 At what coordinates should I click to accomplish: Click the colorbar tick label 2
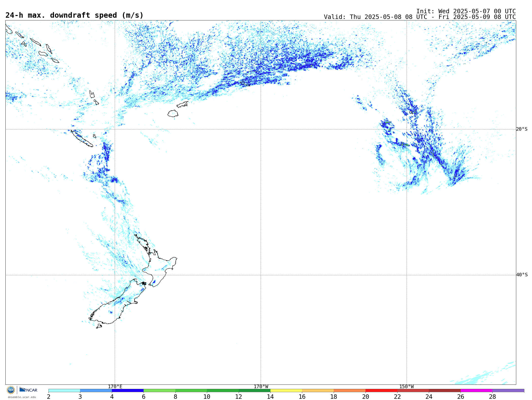[49, 397]
